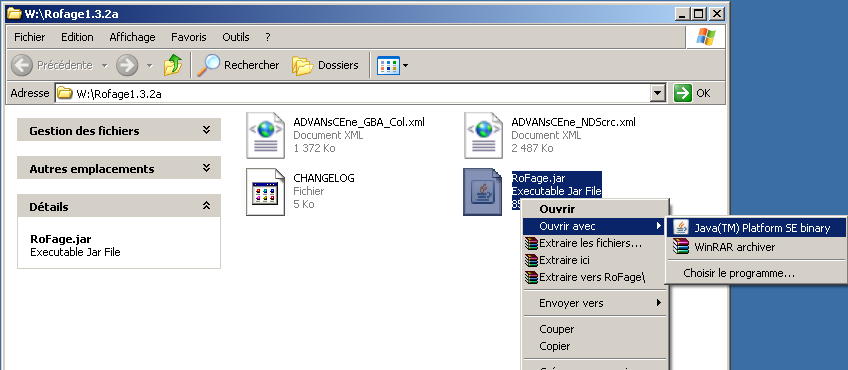
Task: Open the view mode dropdown in the toolbar
Action: pos(393,65)
